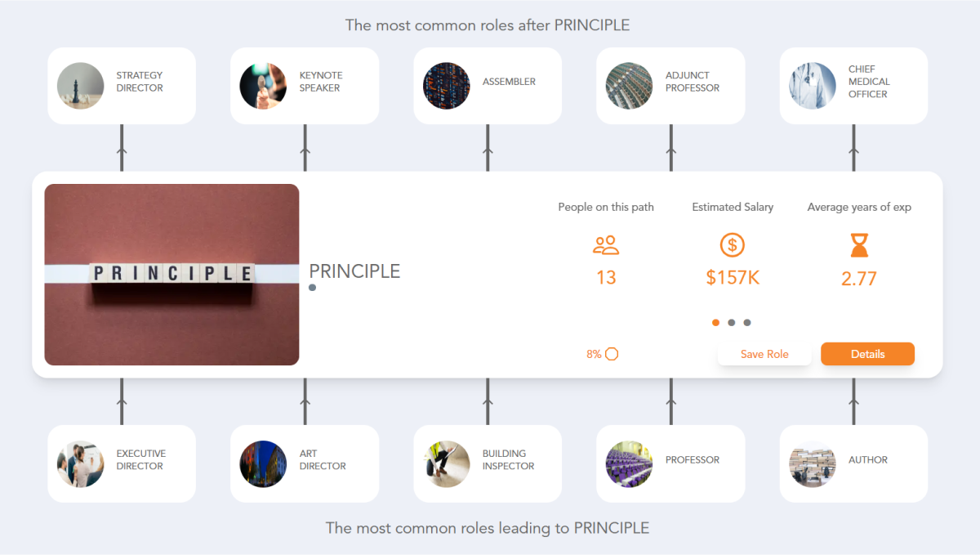The width and height of the screenshot is (980, 555).
Task: Click the Professor card's lecture hall image
Action: tap(629, 463)
